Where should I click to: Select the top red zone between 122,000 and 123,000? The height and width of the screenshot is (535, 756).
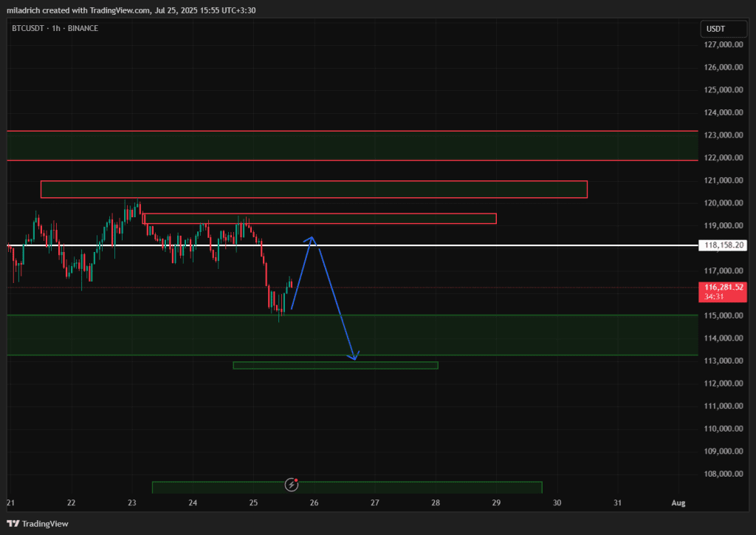tap(352, 146)
